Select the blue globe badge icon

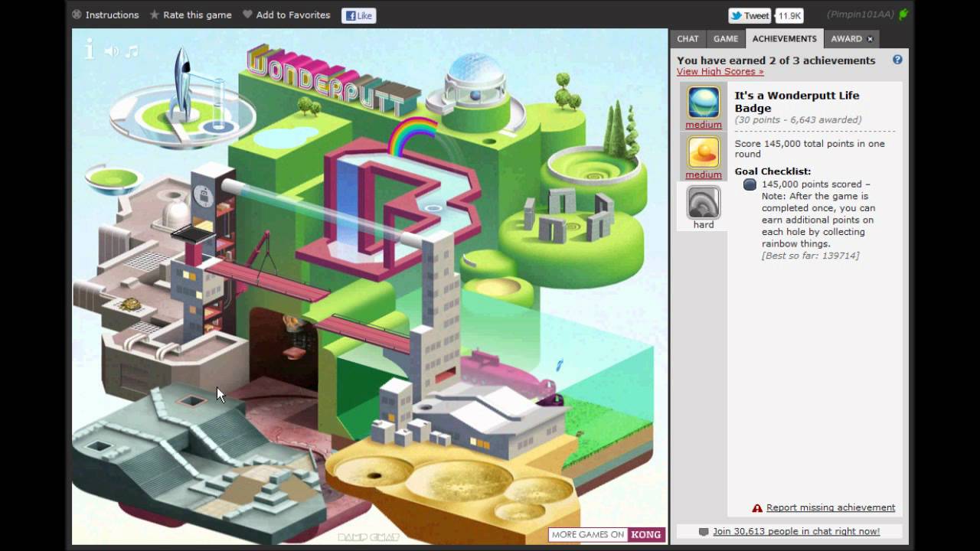[x=703, y=102]
